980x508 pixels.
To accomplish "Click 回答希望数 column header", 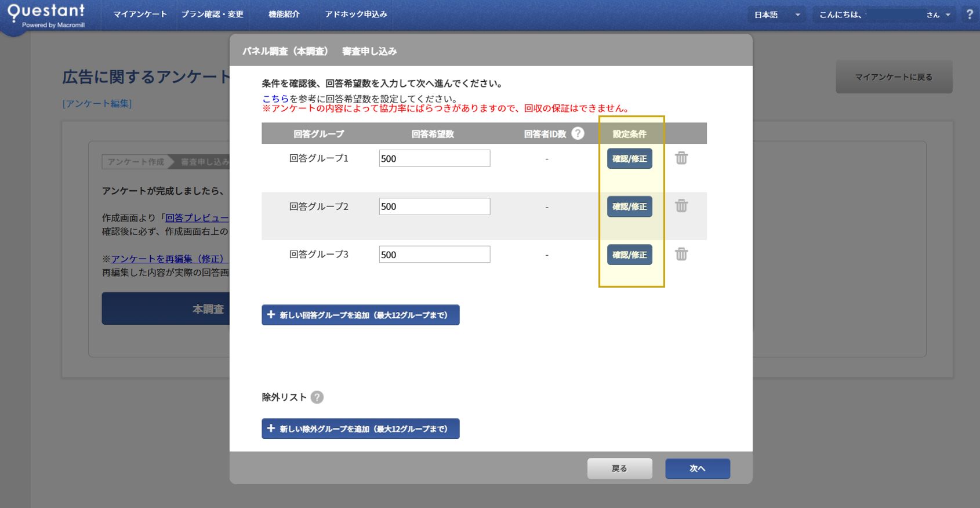I will click(433, 134).
